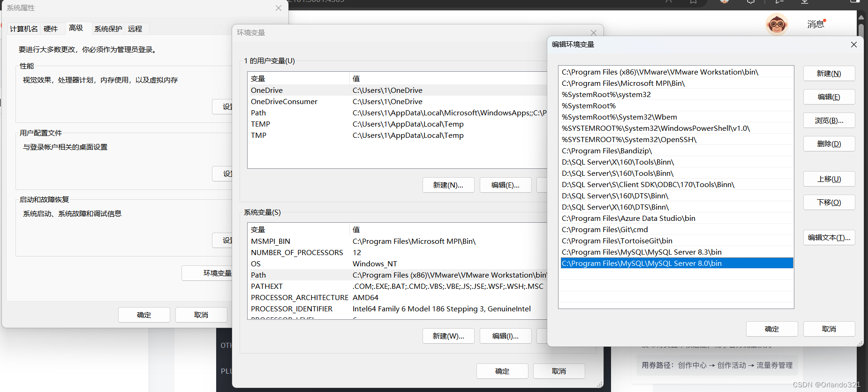
Task: Cancel the 环境变量 dialog with 取消
Action: (x=559, y=371)
